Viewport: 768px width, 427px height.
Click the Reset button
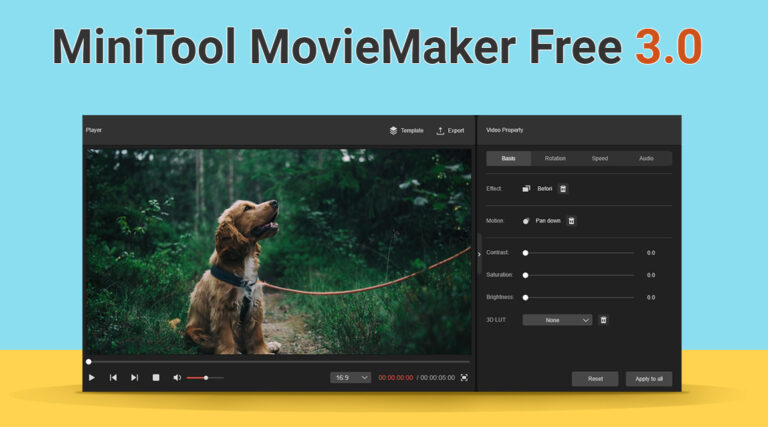pyautogui.click(x=595, y=379)
